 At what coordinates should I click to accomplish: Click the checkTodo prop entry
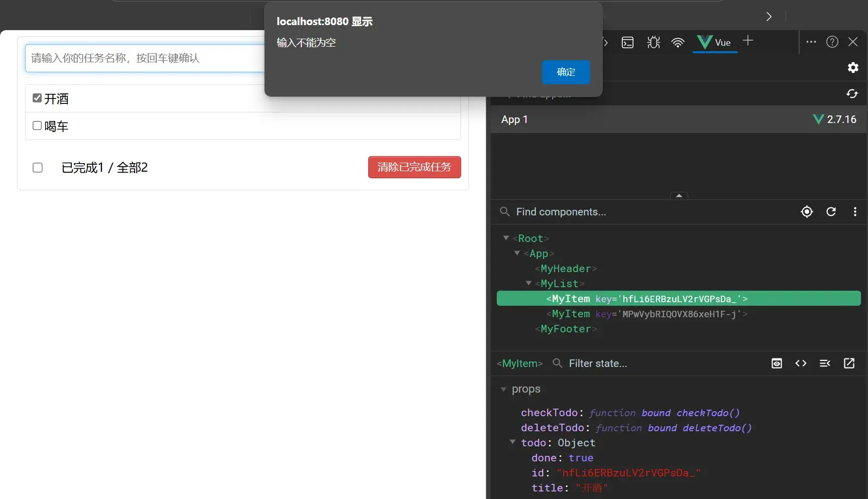click(630, 413)
